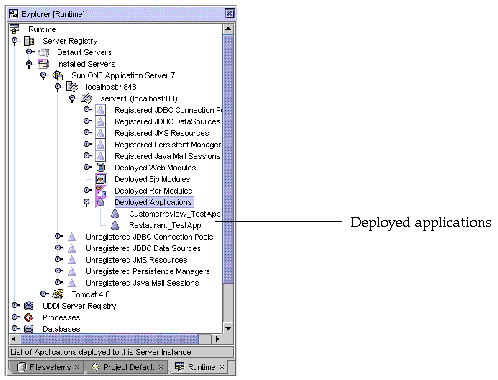
Task: Select the Processes row text
Action: (x=61, y=317)
